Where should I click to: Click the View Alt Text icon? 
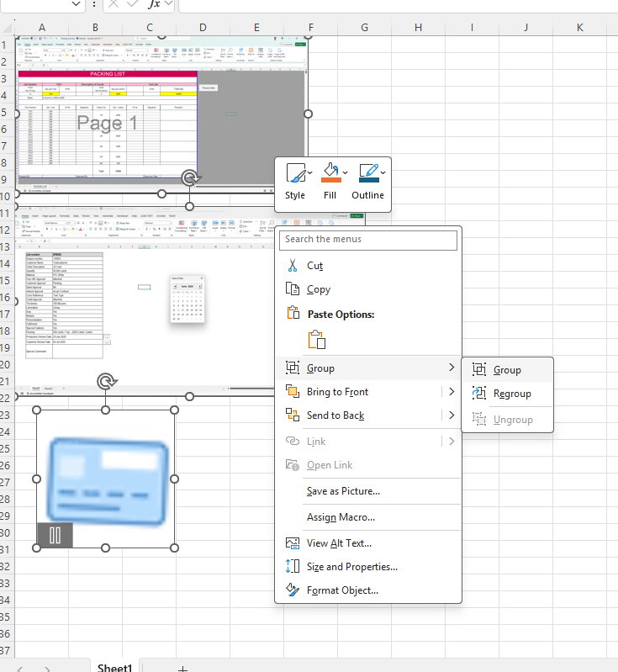tap(293, 543)
